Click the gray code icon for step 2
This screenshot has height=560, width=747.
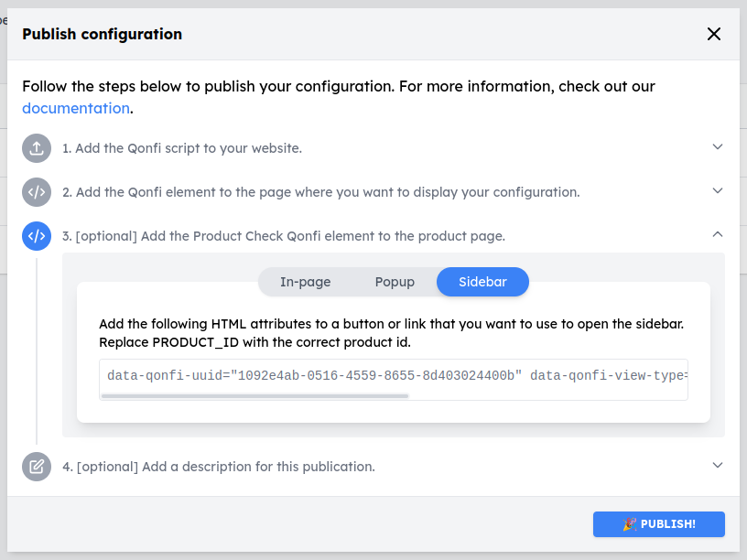click(x=37, y=192)
